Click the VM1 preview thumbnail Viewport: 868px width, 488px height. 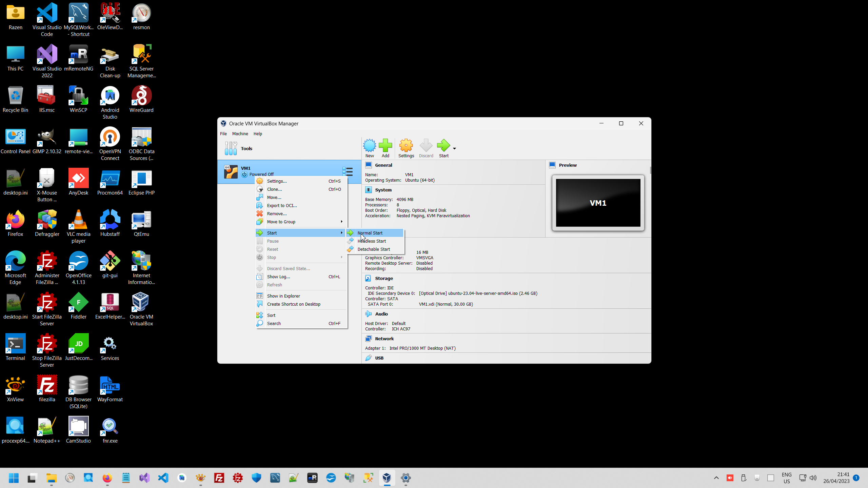click(x=598, y=203)
